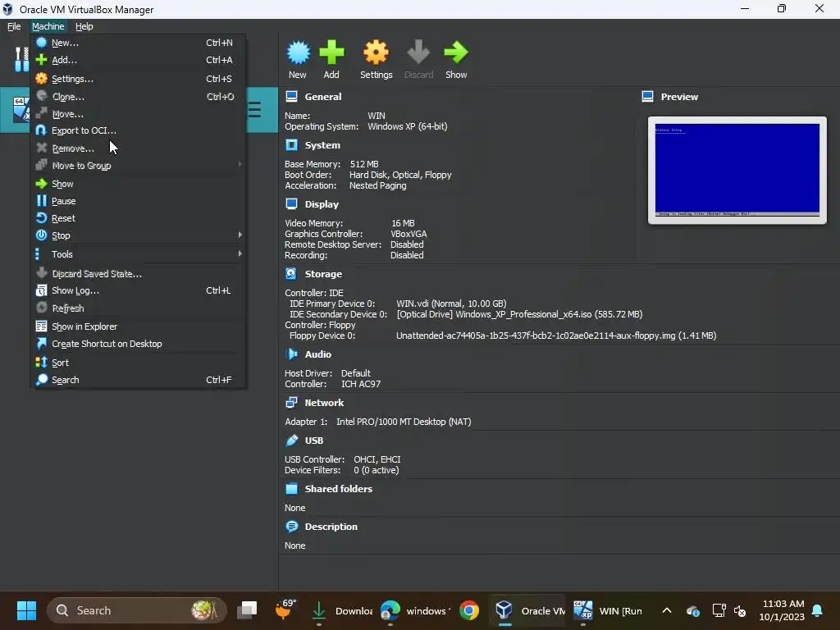
Task: Click the taskbar Search box
Action: coord(137,610)
